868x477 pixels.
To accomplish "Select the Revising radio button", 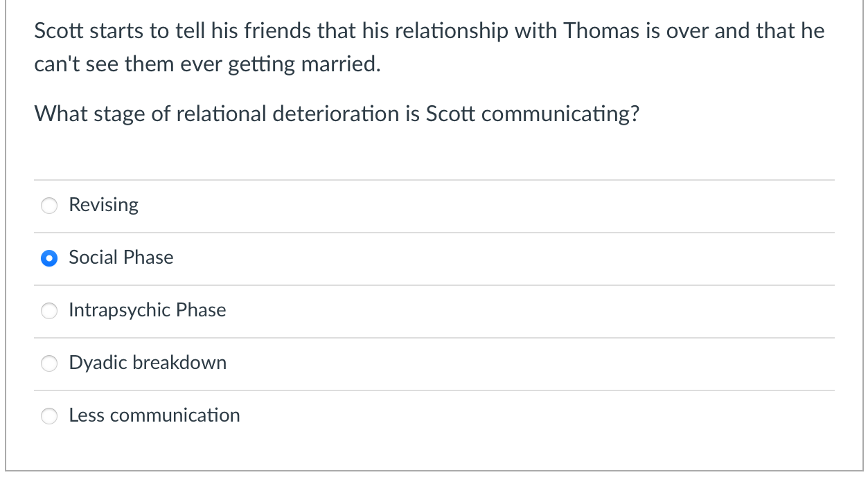I will [x=48, y=205].
